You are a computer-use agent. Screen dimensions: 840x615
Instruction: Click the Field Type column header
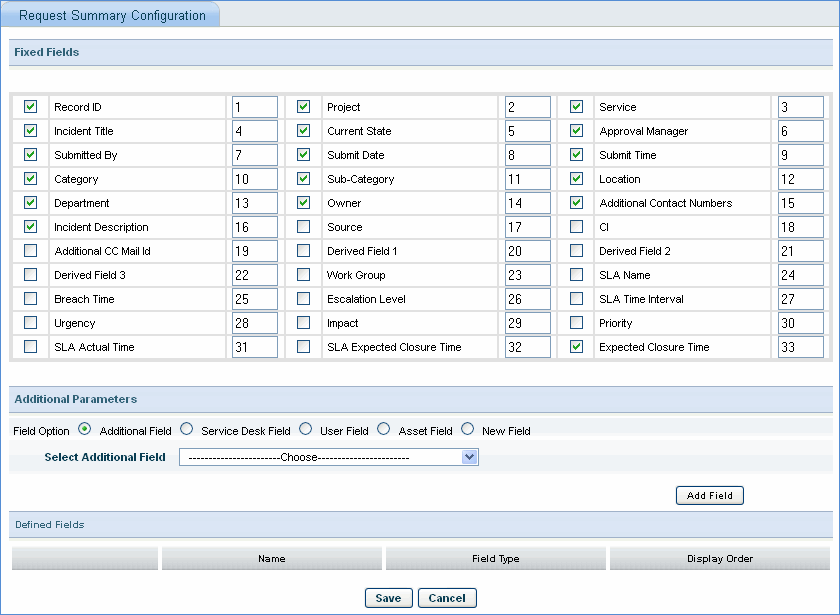[495, 559]
